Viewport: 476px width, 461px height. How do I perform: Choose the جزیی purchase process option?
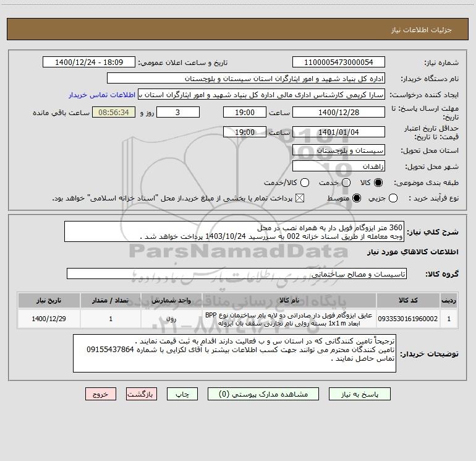pyautogui.click(x=393, y=198)
